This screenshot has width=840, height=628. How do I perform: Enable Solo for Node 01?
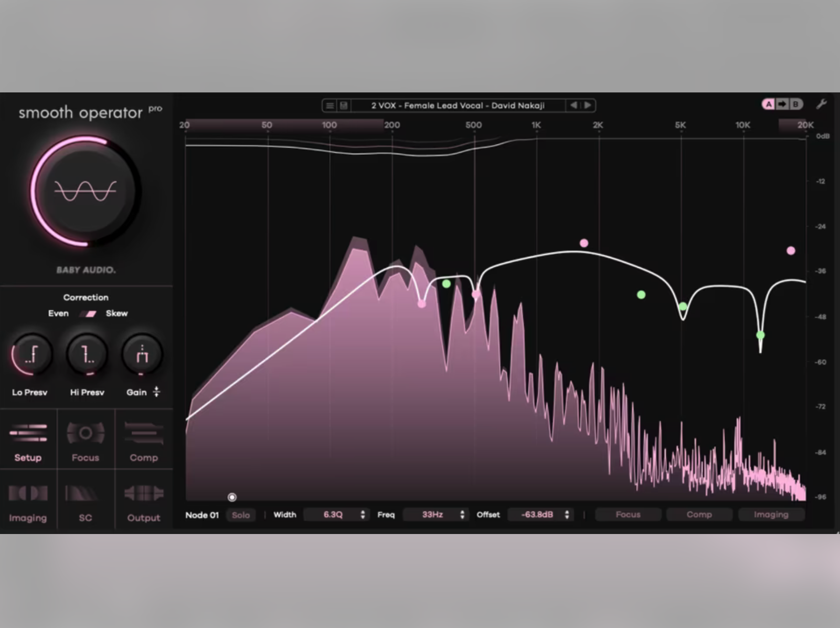tap(240, 515)
